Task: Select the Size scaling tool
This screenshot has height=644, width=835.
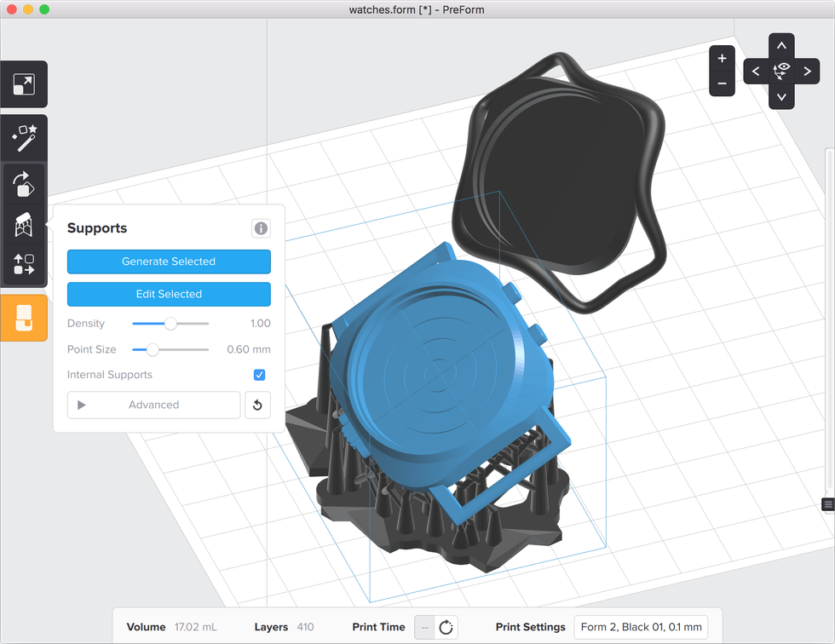Action: (x=24, y=83)
